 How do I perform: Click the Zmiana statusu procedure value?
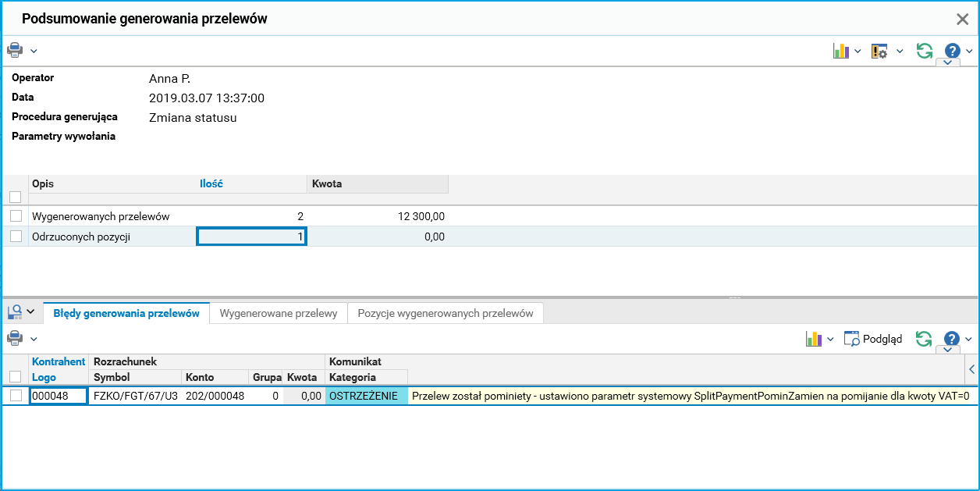[193, 118]
